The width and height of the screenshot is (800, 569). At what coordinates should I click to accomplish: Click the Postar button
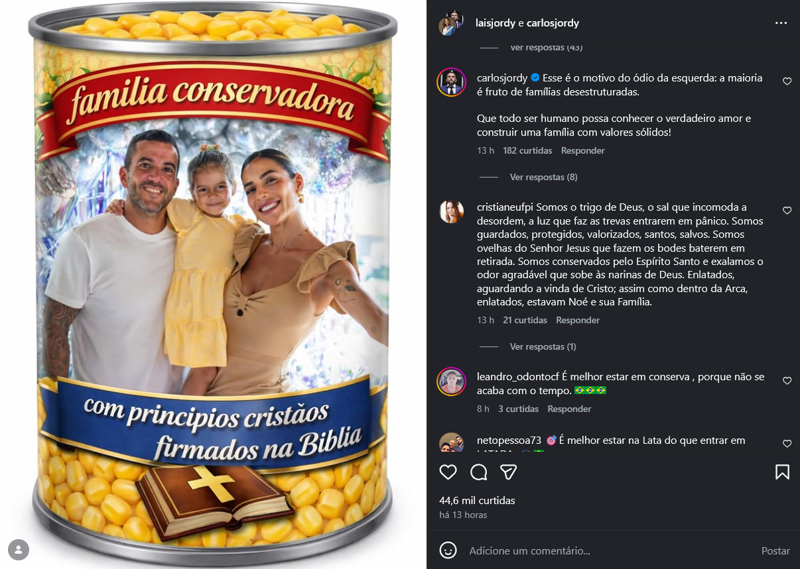(775, 551)
